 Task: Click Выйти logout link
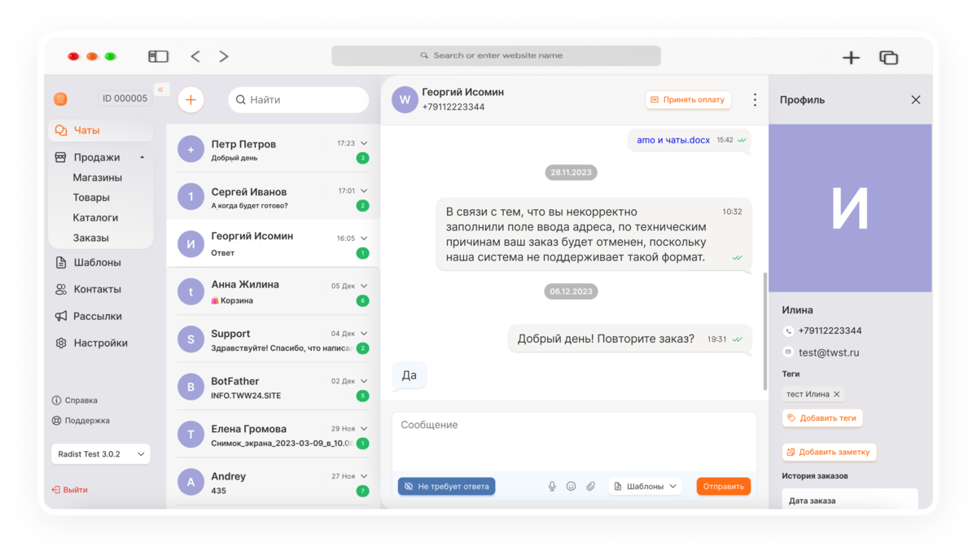(70, 490)
